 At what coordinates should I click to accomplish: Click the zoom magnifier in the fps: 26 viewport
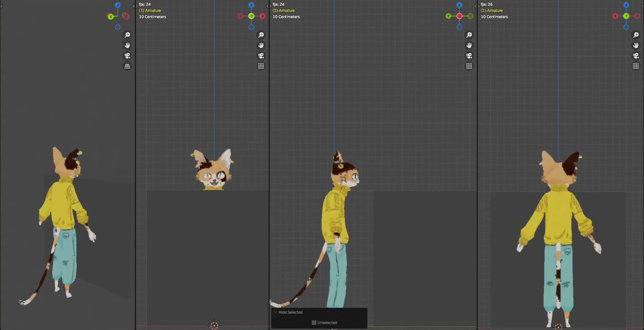(636, 35)
